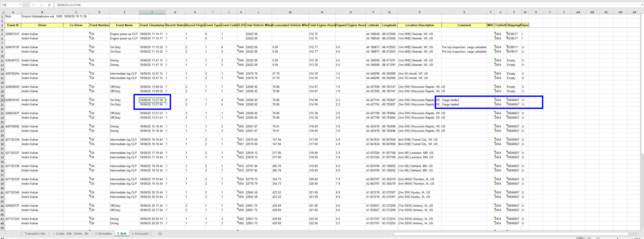The height and width of the screenshot is (239, 644).
Task: Click the 'Event ID' header cell
Action: pyautogui.click(x=13, y=25)
